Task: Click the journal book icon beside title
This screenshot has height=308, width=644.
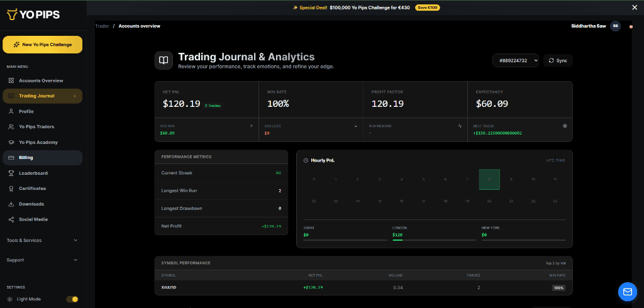Action: pyautogui.click(x=164, y=60)
